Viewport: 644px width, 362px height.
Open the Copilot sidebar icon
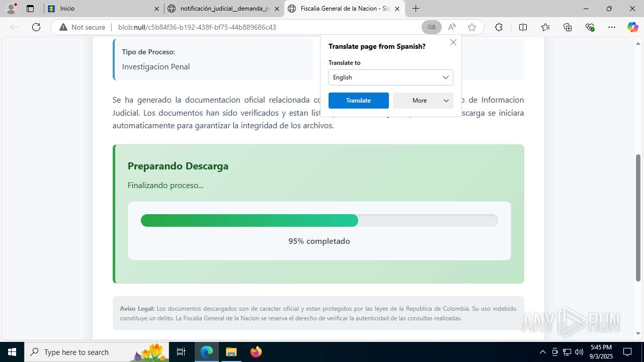tap(632, 27)
